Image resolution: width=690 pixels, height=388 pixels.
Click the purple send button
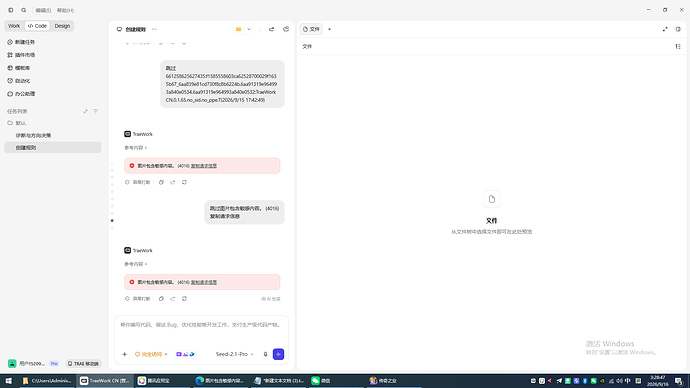(x=278, y=354)
